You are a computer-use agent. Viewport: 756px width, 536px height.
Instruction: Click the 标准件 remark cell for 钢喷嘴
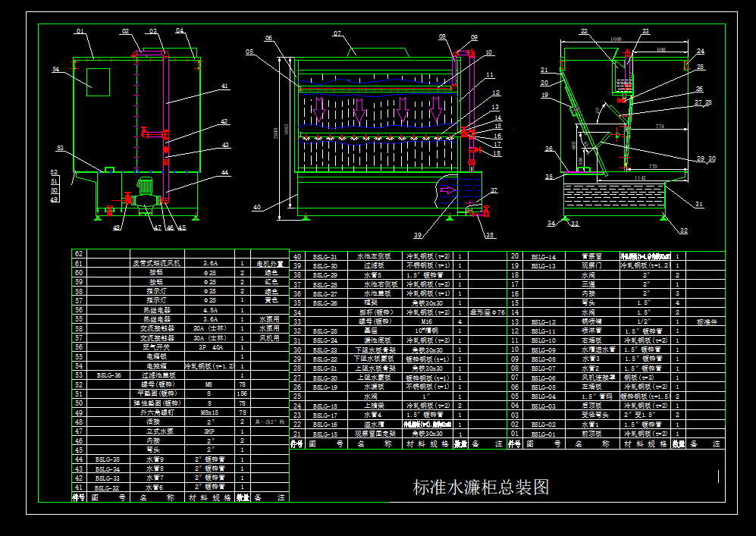707,321
